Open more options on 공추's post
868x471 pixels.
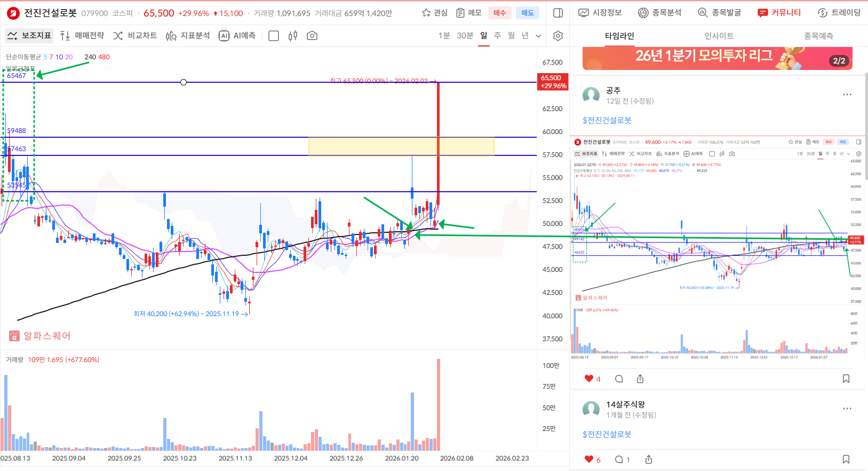[x=847, y=95]
